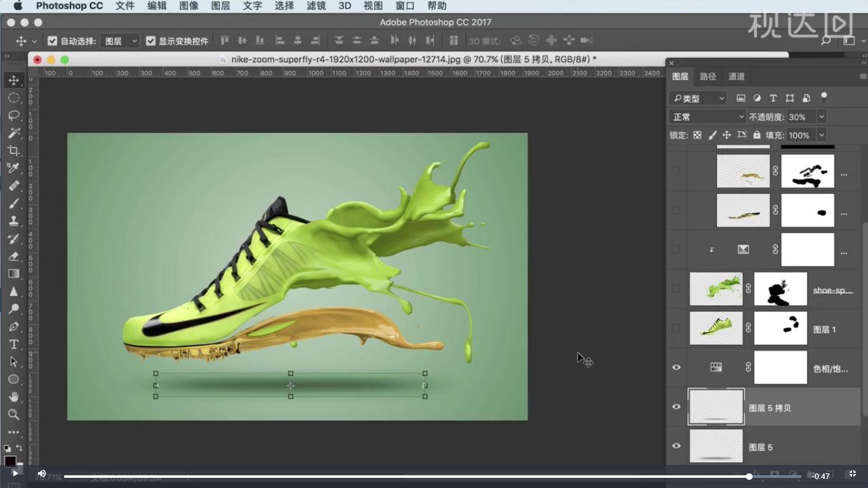Image resolution: width=868 pixels, height=488 pixels.
Task: Select the Brush tool
Action: (13, 203)
